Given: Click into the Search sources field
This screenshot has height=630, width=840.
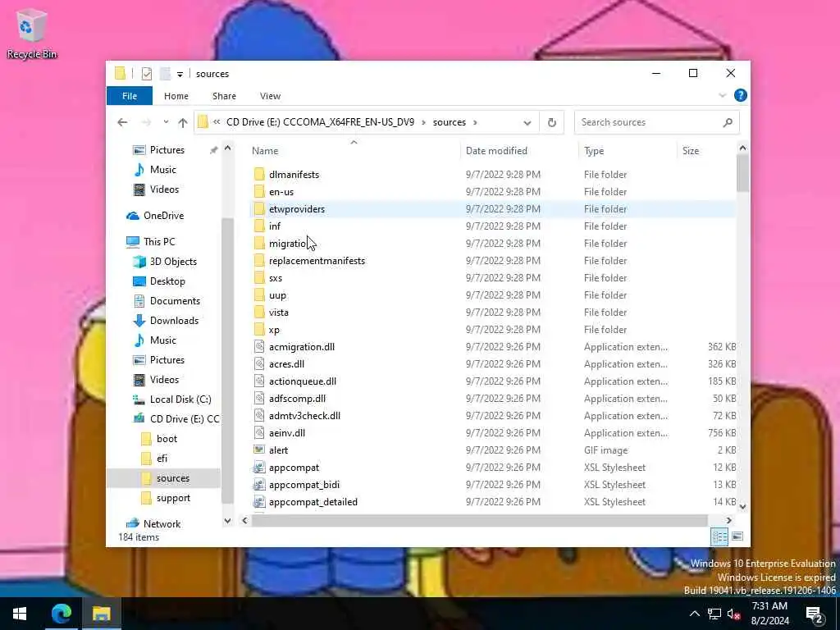Looking at the screenshot, I should tap(648, 122).
